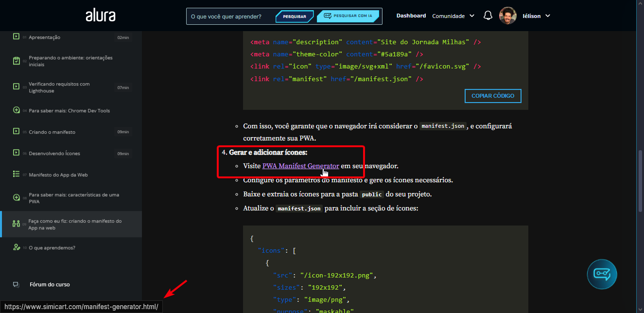Image resolution: width=644 pixels, height=313 pixels.
Task: Expand the Comunidade dropdown menu
Action: [471, 16]
